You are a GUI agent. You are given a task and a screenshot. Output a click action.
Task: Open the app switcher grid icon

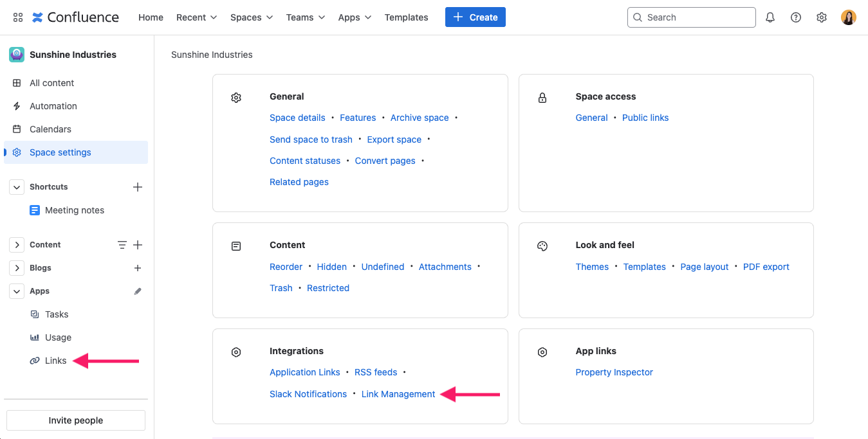coord(17,17)
